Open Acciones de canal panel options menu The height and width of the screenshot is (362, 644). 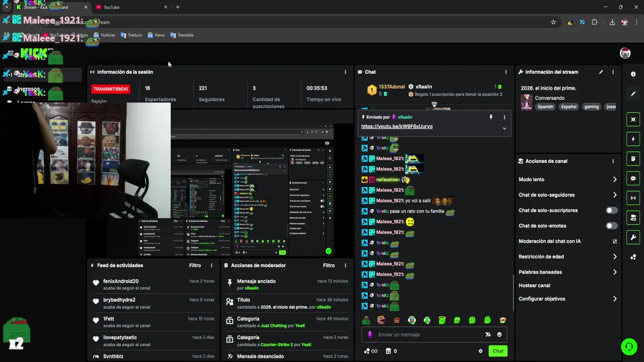coord(613,161)
